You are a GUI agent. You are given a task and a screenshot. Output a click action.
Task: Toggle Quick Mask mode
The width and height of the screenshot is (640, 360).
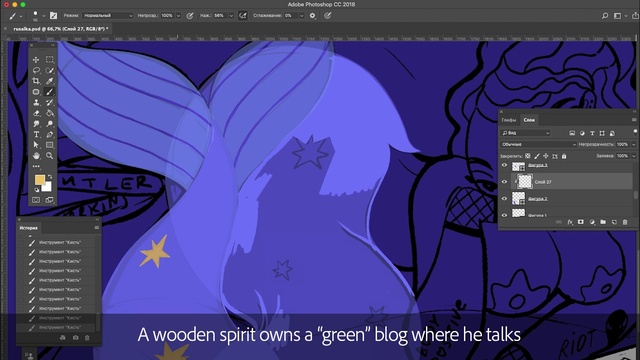(x=36, y=200)
